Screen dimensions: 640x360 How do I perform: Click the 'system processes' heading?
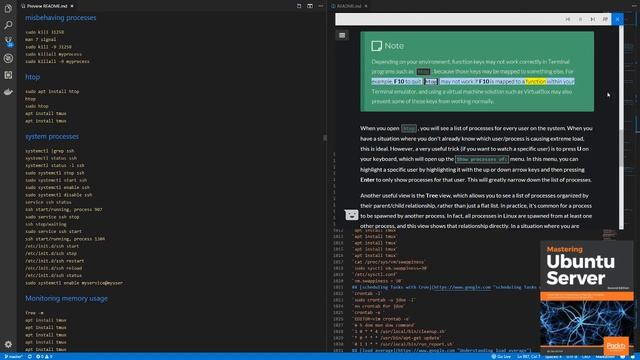52,136
